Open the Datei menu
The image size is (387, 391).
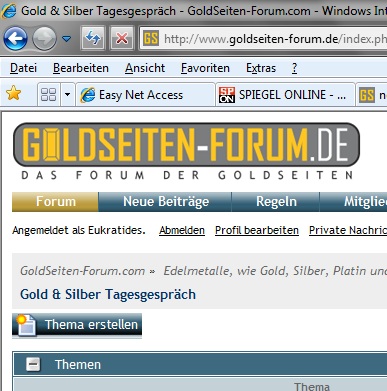tap(23, 68)
